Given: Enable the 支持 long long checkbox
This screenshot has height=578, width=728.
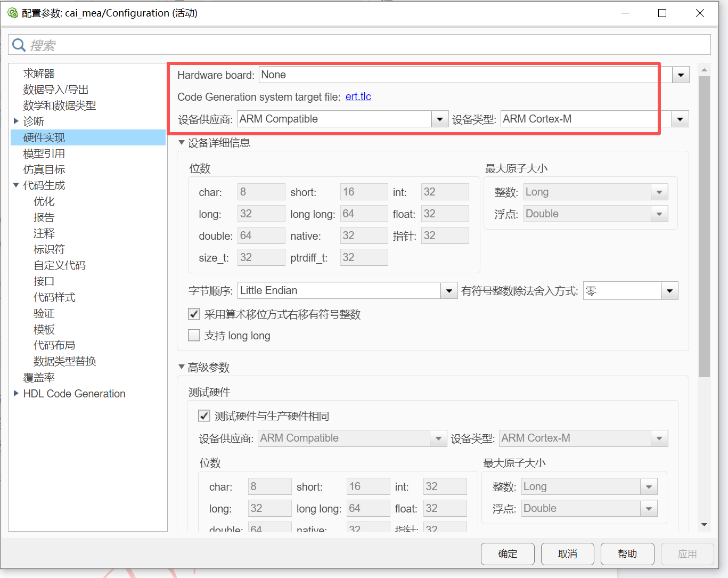Looking at the screenshot, I should point(194,335).
